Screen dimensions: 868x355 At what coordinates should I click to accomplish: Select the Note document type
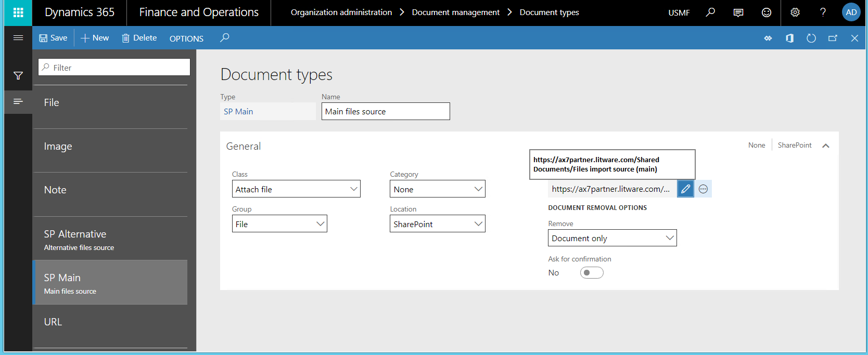click(x=110, y=194)
